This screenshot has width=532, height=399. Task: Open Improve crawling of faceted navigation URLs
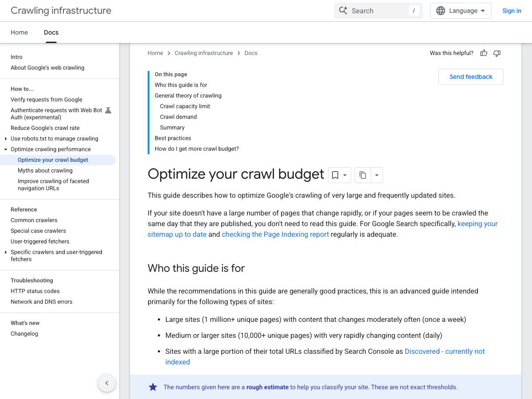(x=53, y=185)
